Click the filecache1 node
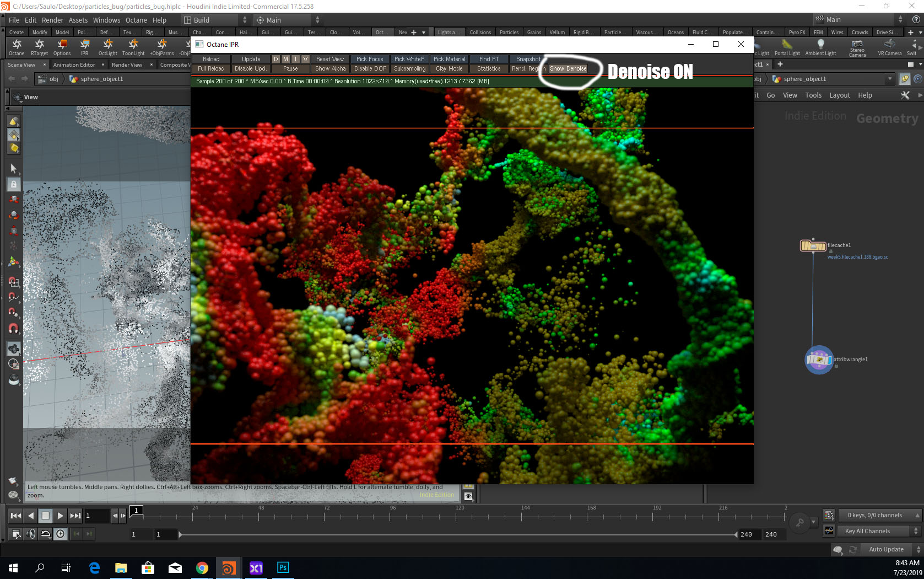The height and width of the screenshot is (579, 924). tap(813, 246)
